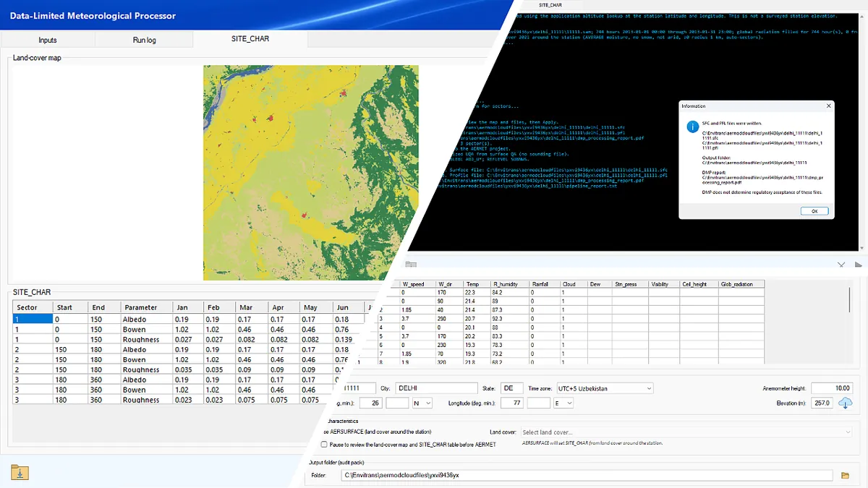
Task: Click the Temp column header
Action: [x=477, y=284]
